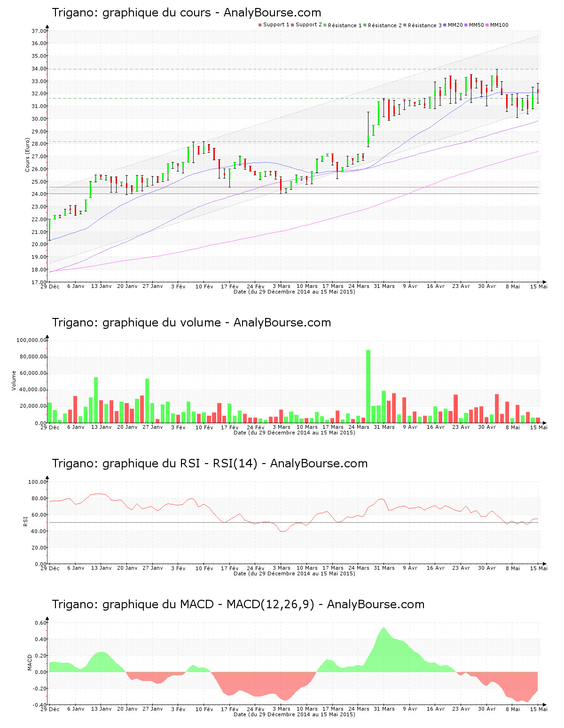
Task: Click the '29 Déc' date on volume chart
Action: click(x=50, y=427)
